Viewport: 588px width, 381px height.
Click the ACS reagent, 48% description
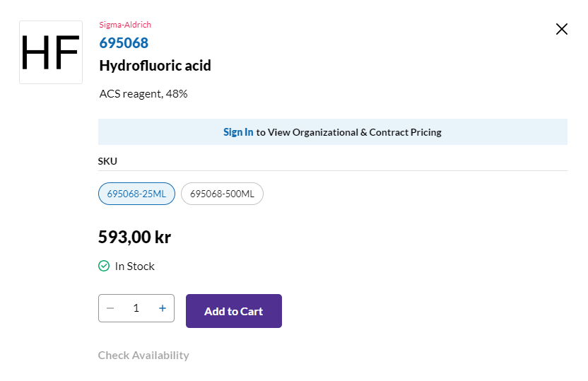click(x=143, y=93)
